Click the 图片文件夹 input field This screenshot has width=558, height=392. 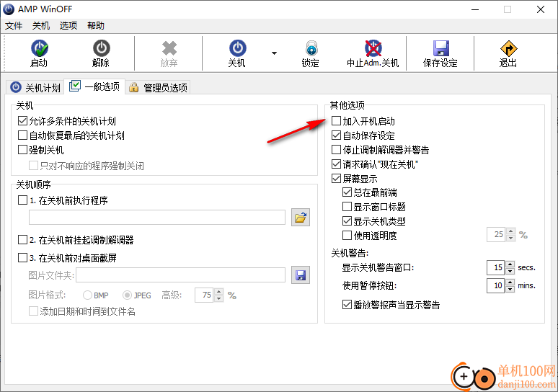[180, 275]
